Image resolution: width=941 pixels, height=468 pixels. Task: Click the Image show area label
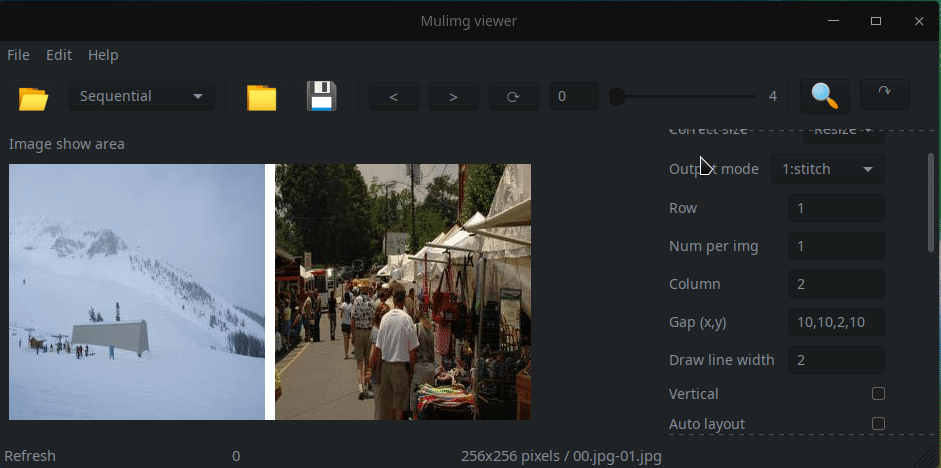click(x=67, y=144)
